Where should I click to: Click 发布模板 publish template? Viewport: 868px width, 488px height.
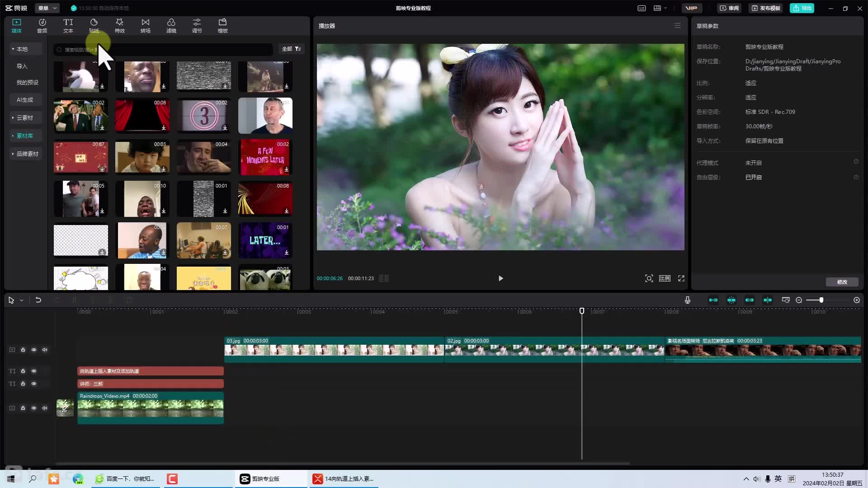coord(766,8)
